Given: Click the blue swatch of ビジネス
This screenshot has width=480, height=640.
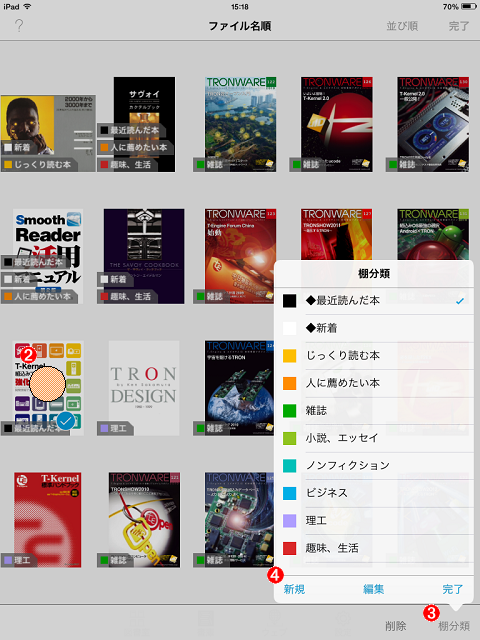Looking at the screenshot, I should point(289,493).
